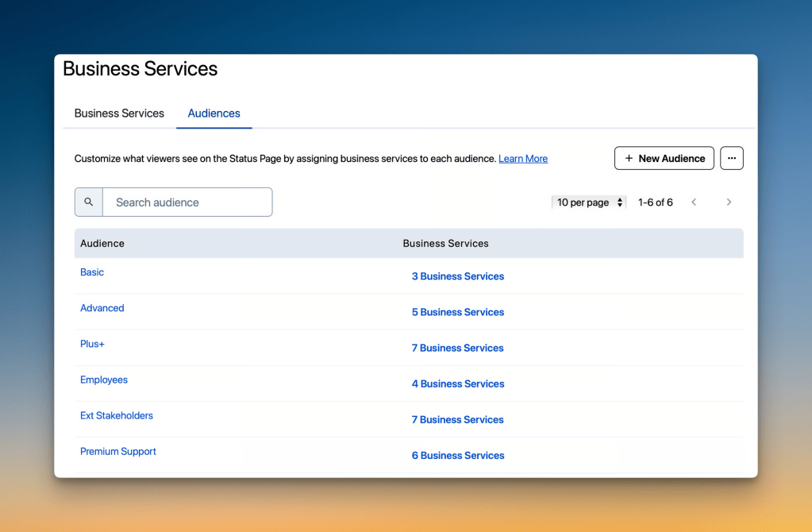Click the per-page stepper arrows
Screen dimensions: 812x532
619,202
